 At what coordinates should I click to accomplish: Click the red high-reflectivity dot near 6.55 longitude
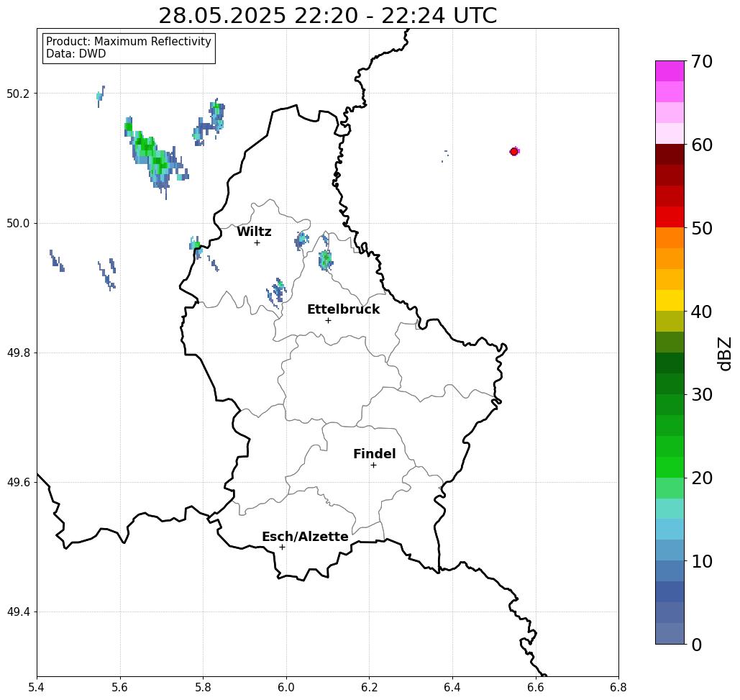514,152
